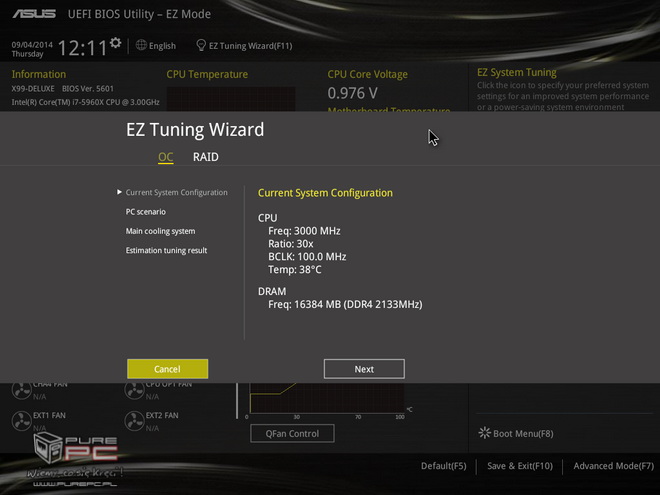Switch to Advanced Mode(F7)
This screenshot has height=495, width=660.
614,466
